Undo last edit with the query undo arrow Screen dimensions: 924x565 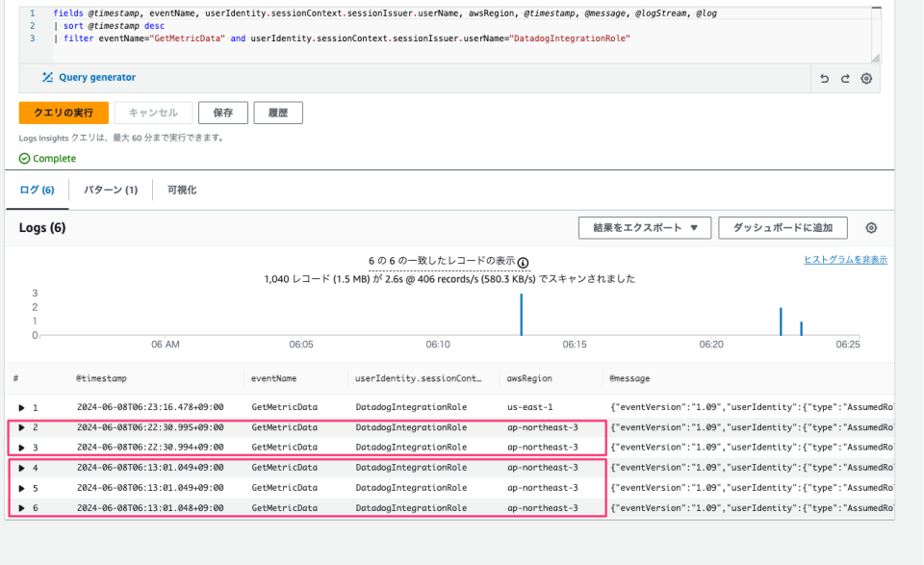(x=823, y=78)
